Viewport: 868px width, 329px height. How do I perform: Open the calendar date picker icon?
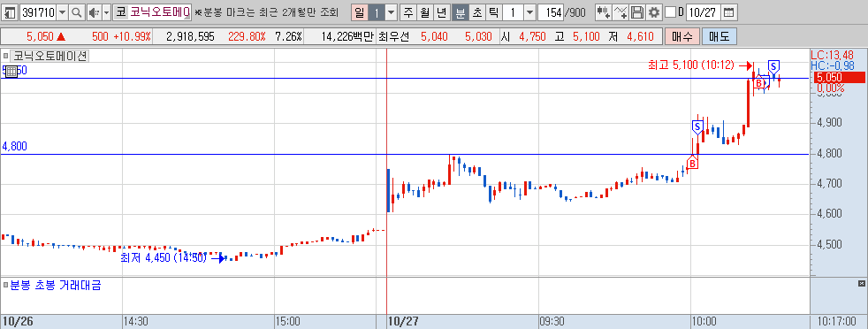729,11
